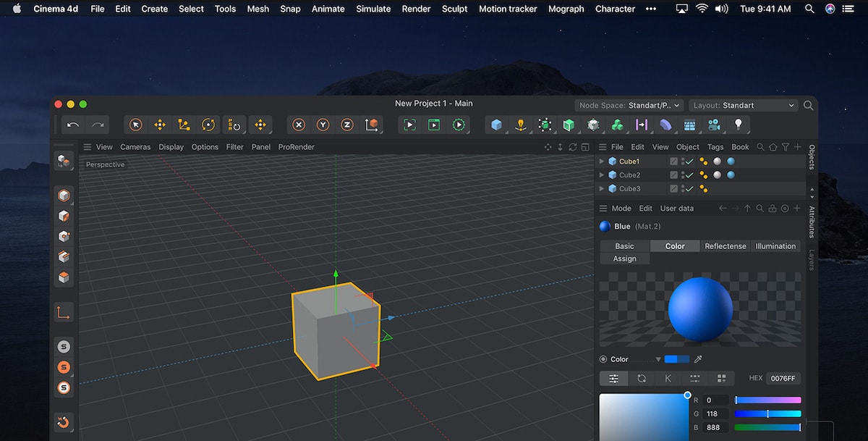Lock the X axis with the X button
Viewport: 868px width, 441px height.
coord(298,125)
